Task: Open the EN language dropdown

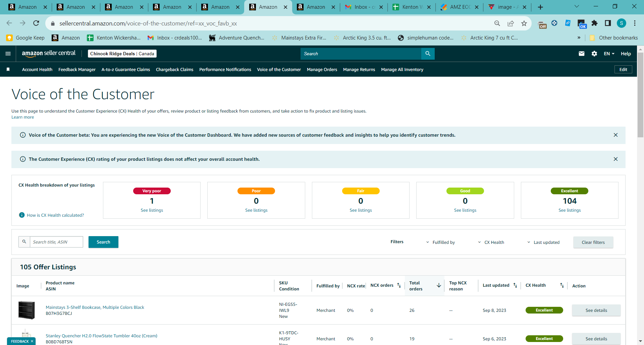Action: click(609, 54)
